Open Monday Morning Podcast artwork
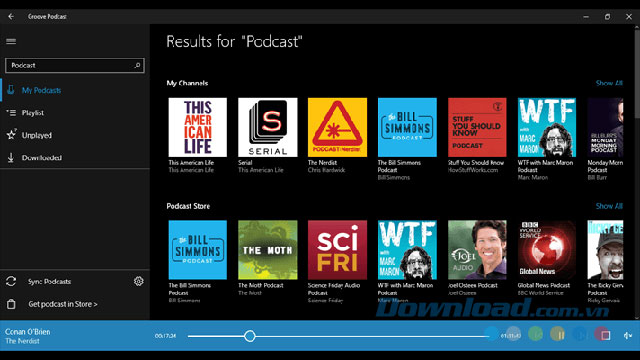This screenshot has height=360, width=640. click(605, 127)
